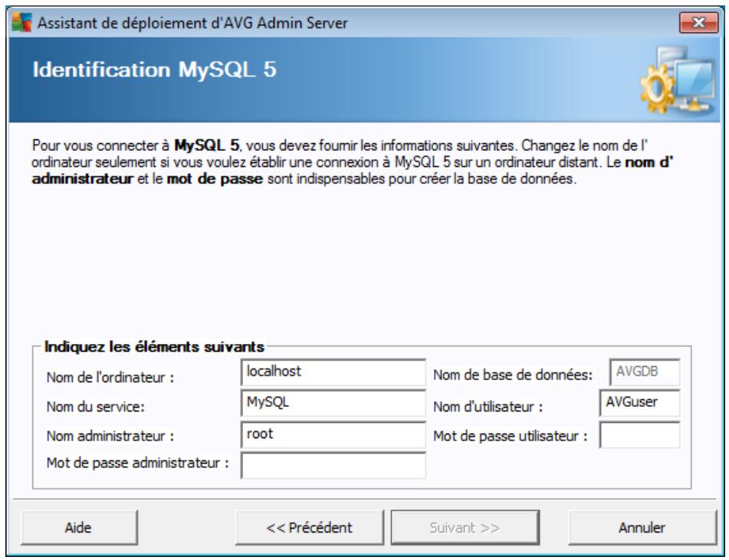729x560 pixels.
Task: Click the Nom du service field containing MySQL
Action: pyautogui.click(x=333, y=402)
